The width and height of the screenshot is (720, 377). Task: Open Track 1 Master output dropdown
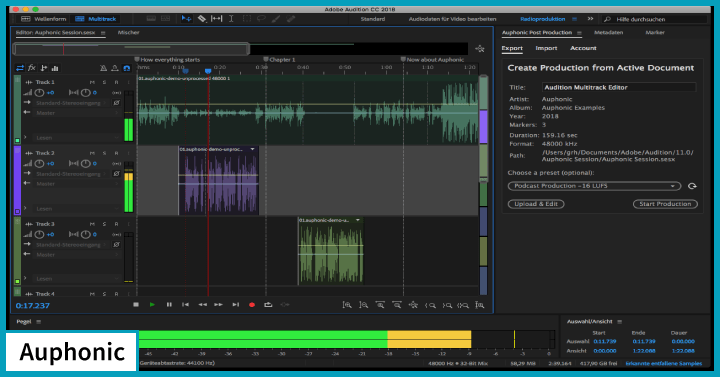pyautogui.click(x=76, y=113)
